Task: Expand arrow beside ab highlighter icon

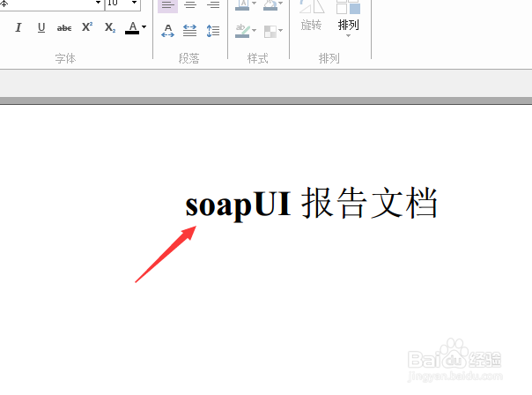Action: [x=255, y=31]
